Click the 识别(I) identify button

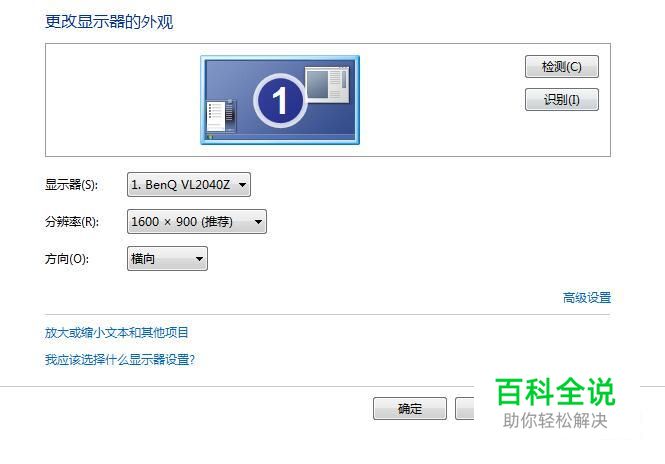562,100
